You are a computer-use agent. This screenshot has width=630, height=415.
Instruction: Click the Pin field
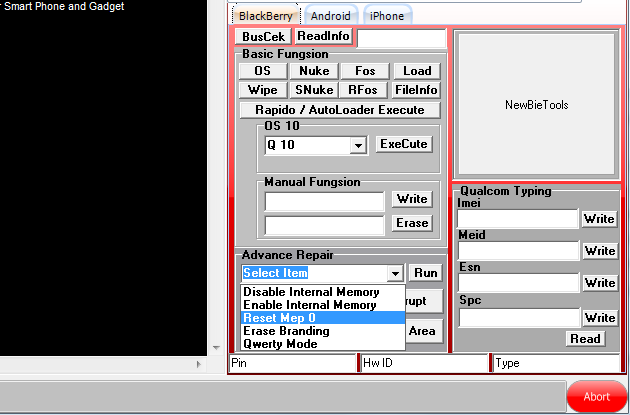click(x=292, y=363)
